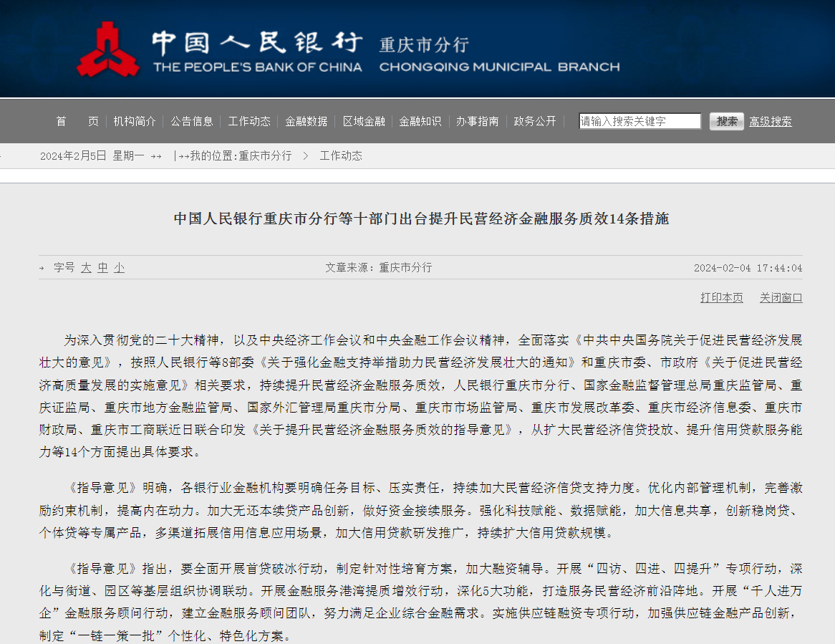Select the 首页 menu item
The width and height of the screenshot is (835, 644).
coord(77,121)
